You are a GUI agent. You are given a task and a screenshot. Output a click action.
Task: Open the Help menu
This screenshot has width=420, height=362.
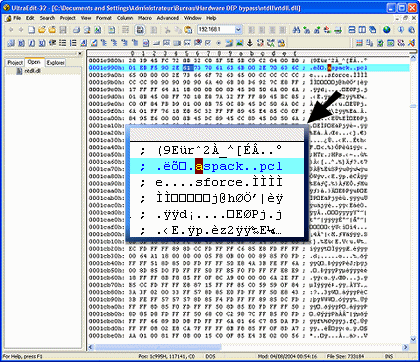coord(211,18)
